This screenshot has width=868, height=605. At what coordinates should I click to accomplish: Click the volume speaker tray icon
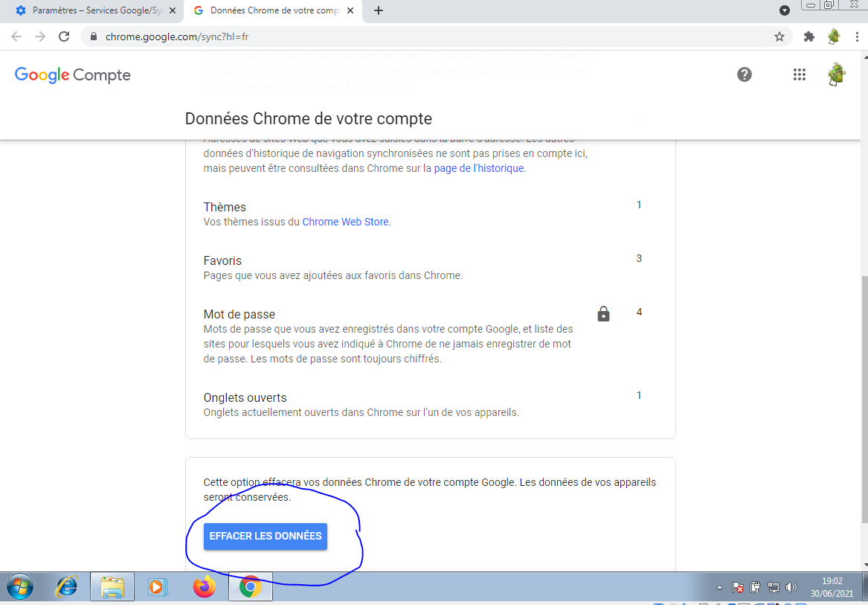(791, 587)
